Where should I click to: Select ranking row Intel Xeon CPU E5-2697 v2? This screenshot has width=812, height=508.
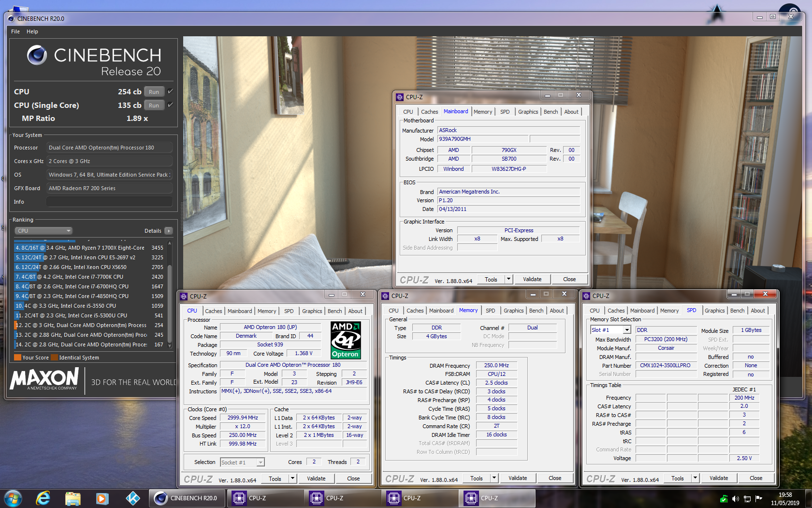tap(89, 257)
